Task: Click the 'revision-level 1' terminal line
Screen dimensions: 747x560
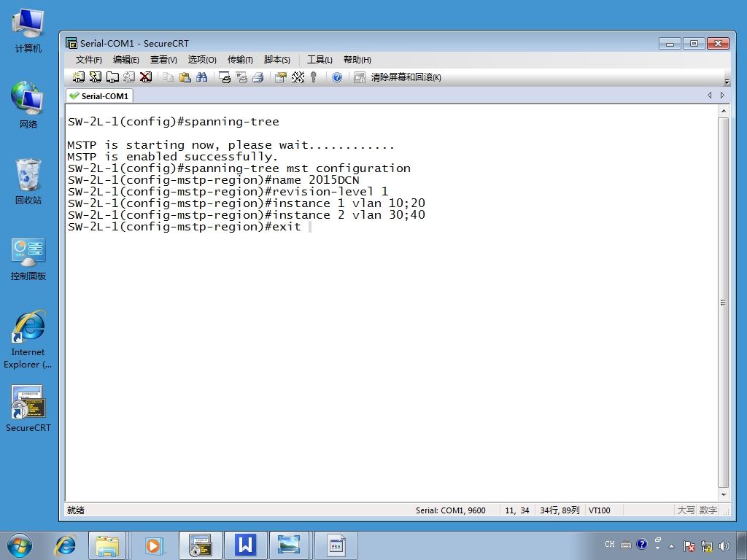Action: [x=228, y=192]
